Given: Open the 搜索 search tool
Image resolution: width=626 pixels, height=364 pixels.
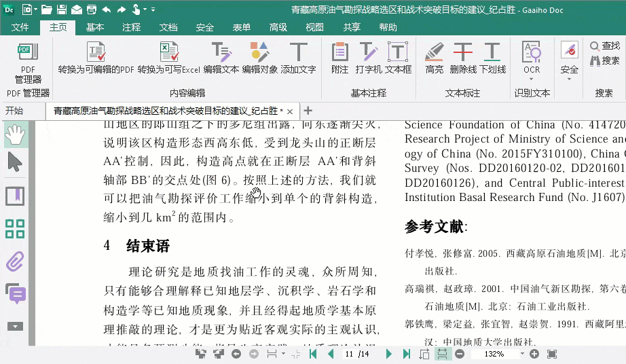Looking at the screenshot, I should [x=605, y=60].
